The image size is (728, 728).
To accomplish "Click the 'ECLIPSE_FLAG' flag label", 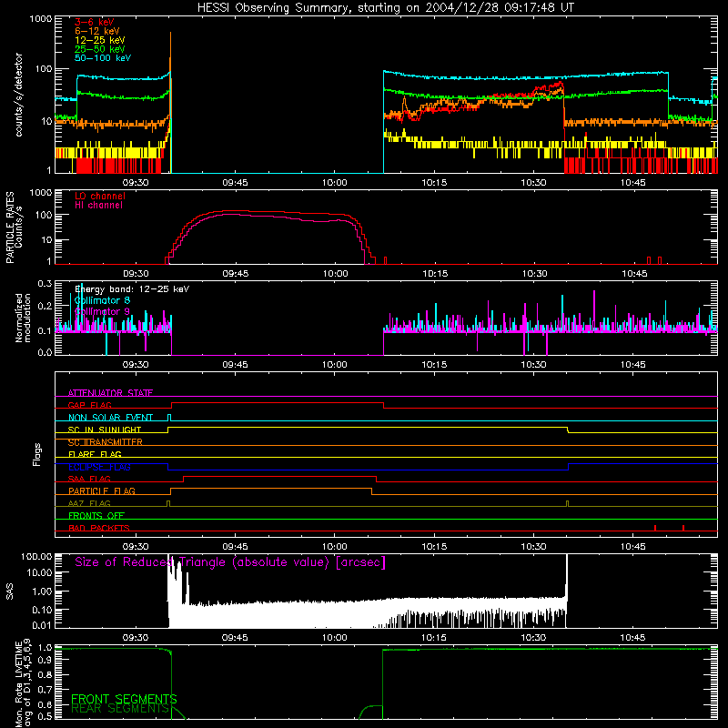I will click(x=99, y=467).
